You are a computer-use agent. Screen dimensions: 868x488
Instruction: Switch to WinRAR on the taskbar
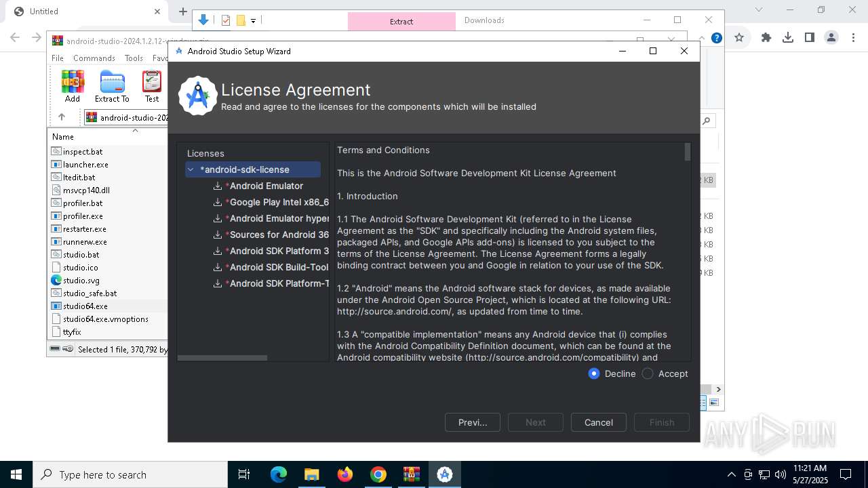point(412,474)
